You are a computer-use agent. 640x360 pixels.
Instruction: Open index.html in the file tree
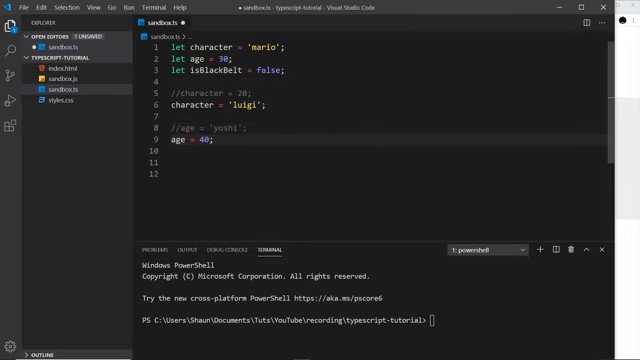[62, 69]
